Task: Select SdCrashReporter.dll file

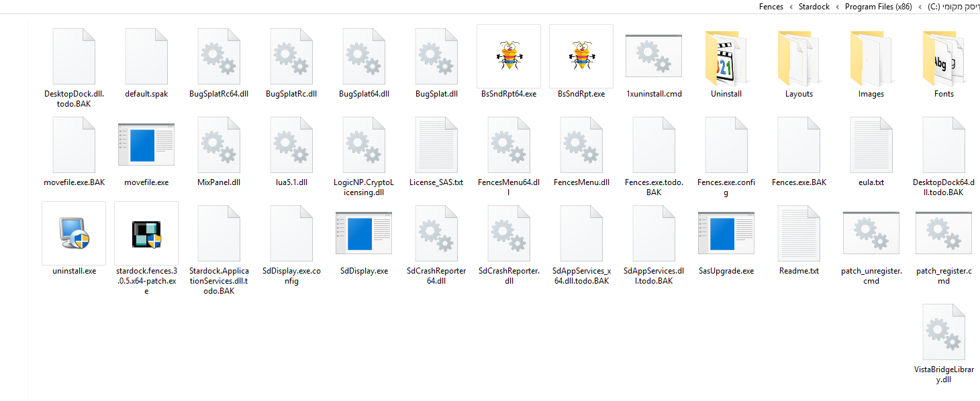Action: [509, 244]
